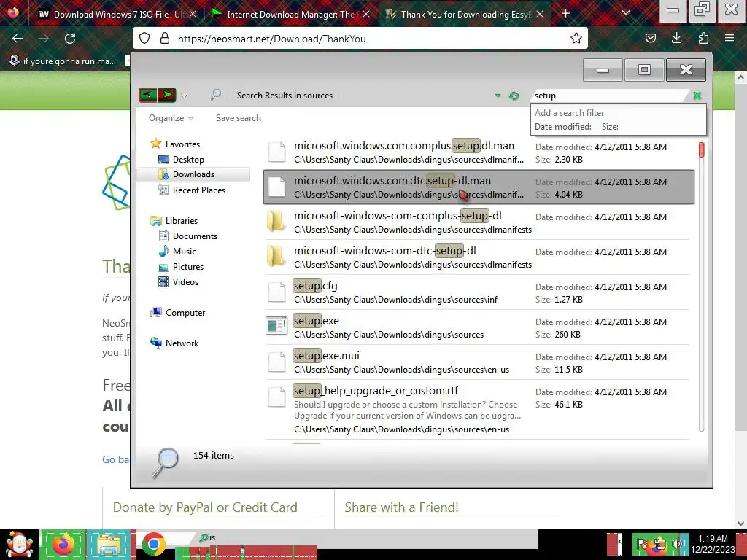
Task: Add Size search filter
Action: (x=610, y=127)
